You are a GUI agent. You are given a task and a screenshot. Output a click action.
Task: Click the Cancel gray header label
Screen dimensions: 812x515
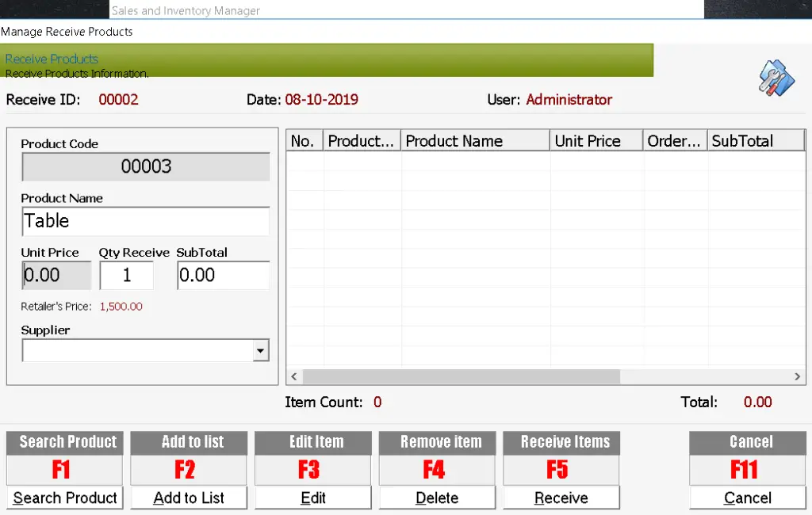point(747,443)
